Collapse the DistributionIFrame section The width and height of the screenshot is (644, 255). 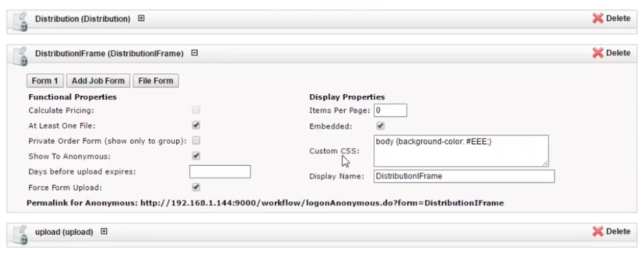194,53
